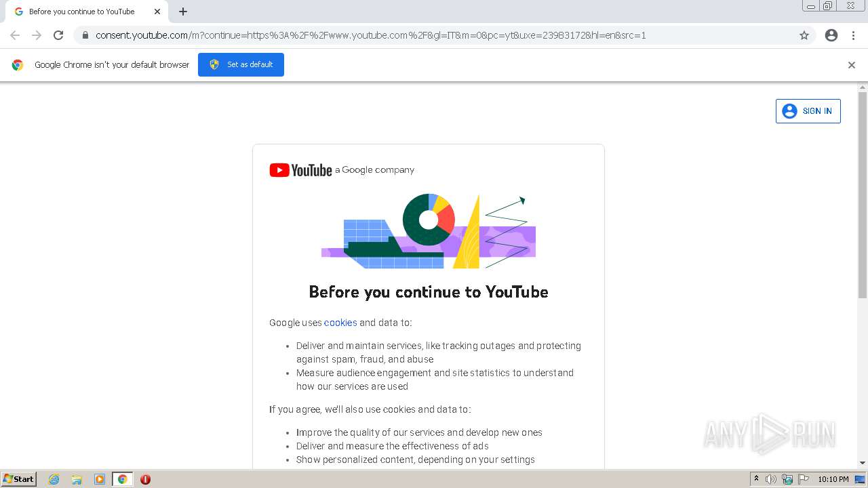Click the consent illustration image

pos(429,231)
